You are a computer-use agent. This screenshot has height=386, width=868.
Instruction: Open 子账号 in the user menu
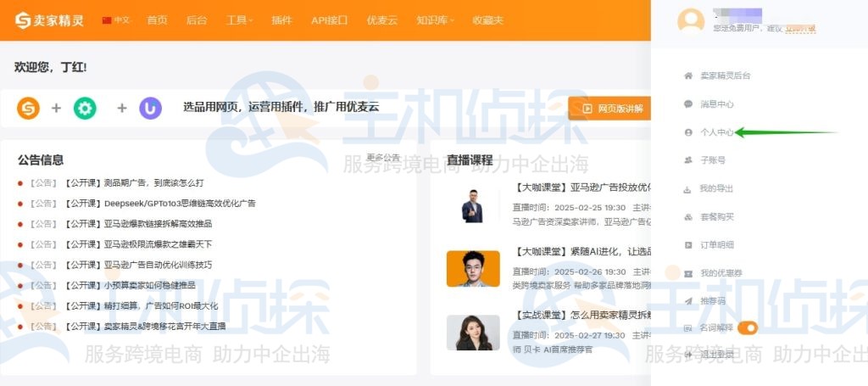click(713, 160)
